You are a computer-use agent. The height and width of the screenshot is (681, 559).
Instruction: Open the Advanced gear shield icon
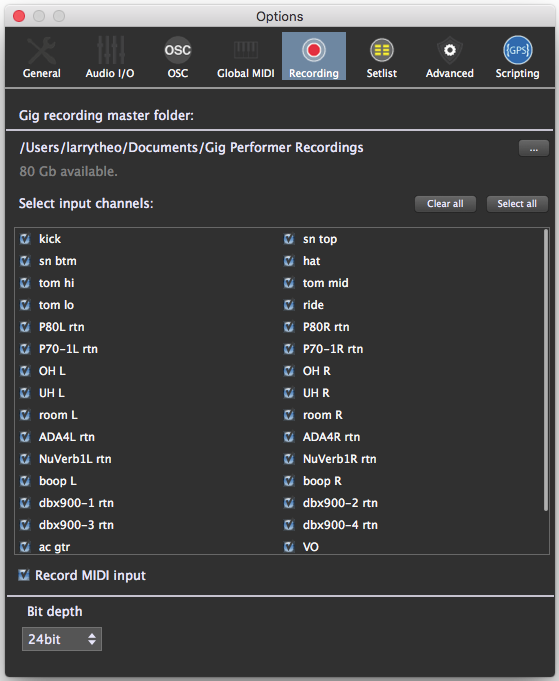click(x=450, y=50)
